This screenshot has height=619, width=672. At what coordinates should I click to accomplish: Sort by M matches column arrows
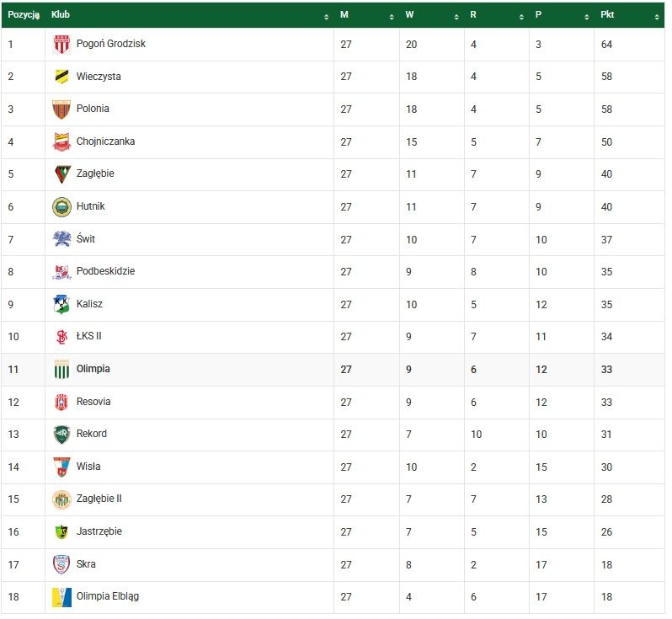point(392,17)
